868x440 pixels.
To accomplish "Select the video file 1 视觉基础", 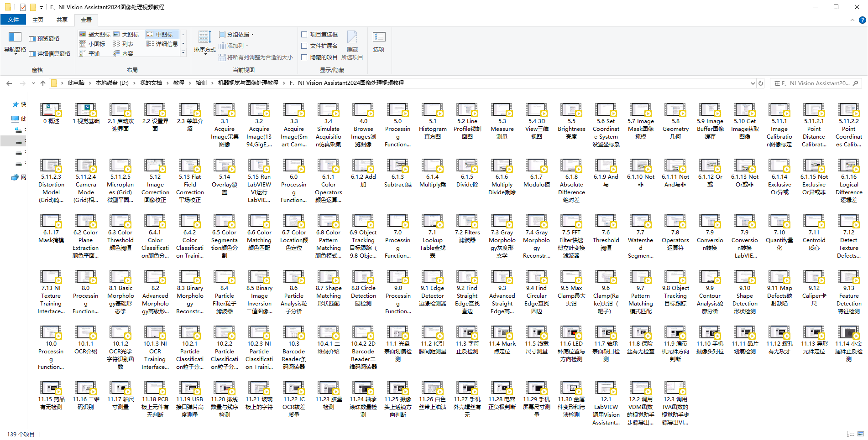I will (x=86, y=114).
